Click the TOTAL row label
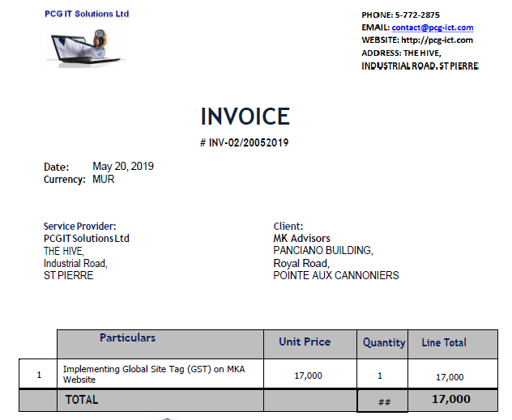The height and width of the screenshot is (420, 512). tap(81, 400)
